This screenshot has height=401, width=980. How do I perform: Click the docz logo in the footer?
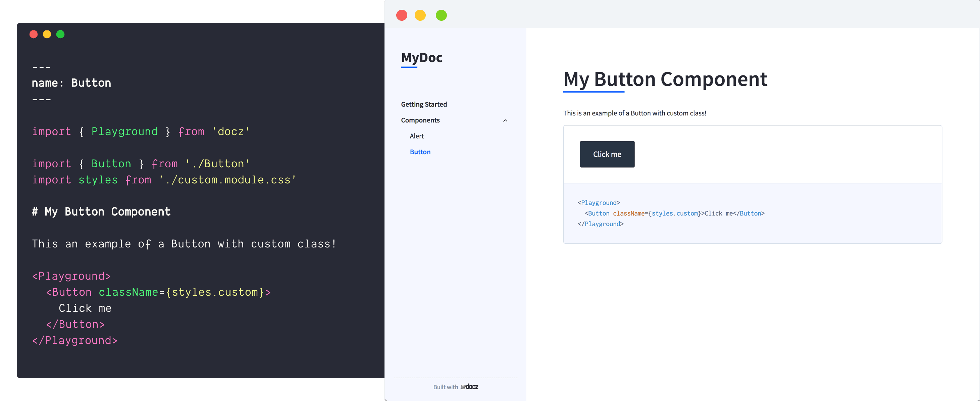(x=470, y=387)
